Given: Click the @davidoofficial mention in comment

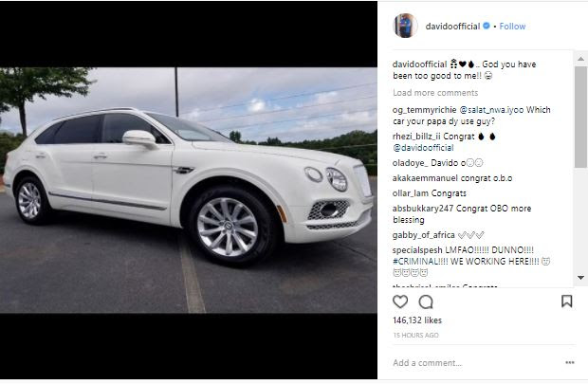Looking at the screenshot, I should pos(423,148).
